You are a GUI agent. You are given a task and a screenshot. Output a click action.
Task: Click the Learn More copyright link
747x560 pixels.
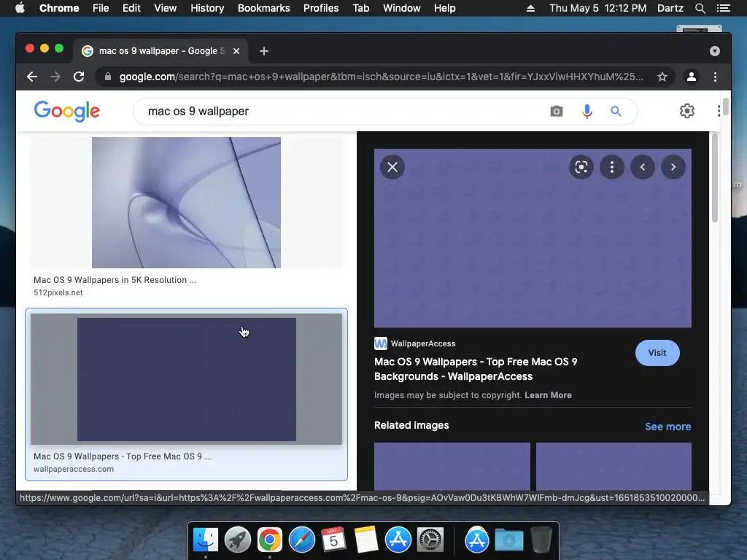pyautogui.click(x=548, y=395)
